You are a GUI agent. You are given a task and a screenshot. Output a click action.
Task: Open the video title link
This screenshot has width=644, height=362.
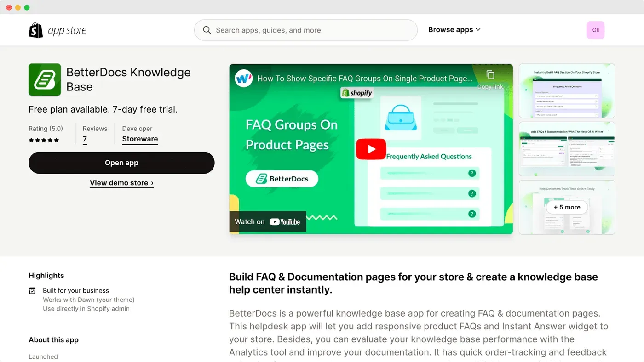364,79
